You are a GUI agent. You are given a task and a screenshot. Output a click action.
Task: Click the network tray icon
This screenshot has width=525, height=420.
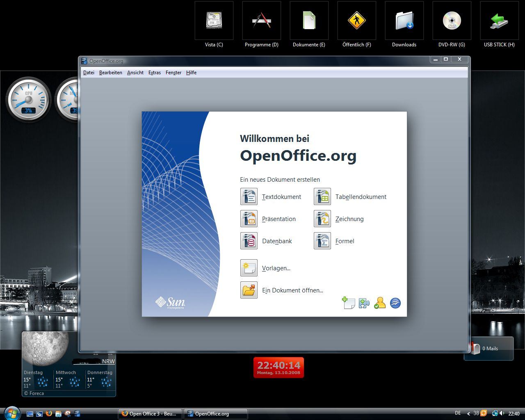(x=495, y=413)
